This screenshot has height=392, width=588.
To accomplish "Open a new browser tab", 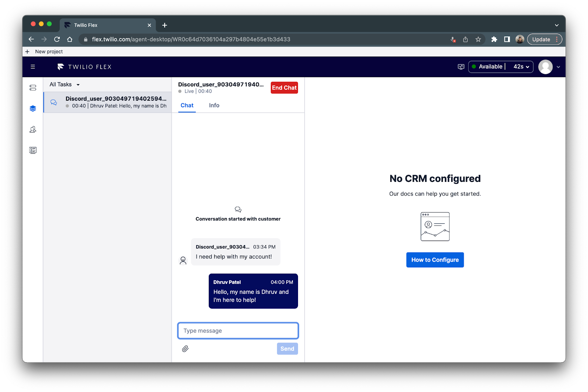I will coord(165,25).
